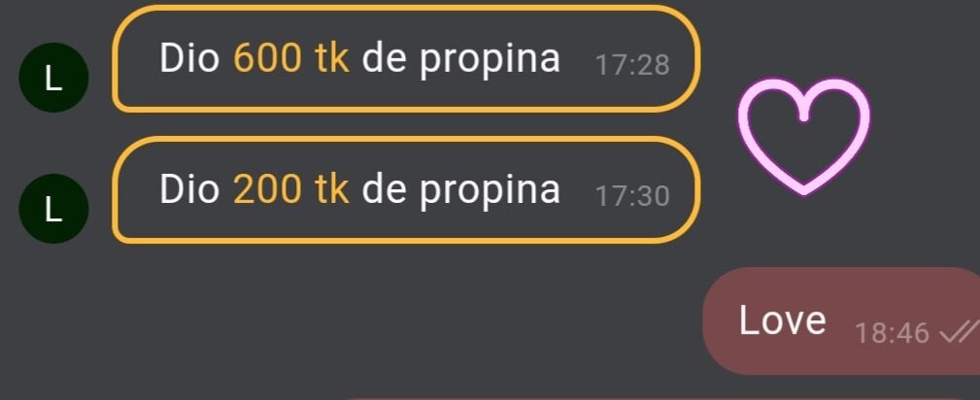Screen dimensions: 980x400
Task: Click the orange border of the 600 tk bubble
Action: [x=406, y=8]
